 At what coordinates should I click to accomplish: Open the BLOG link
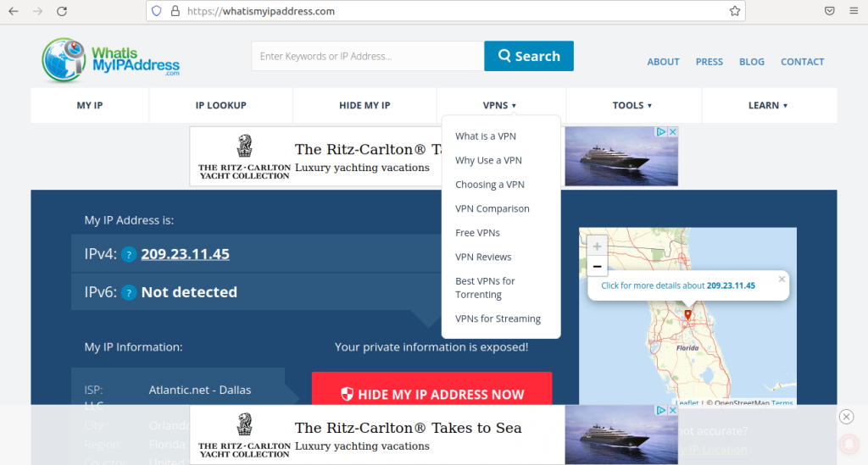[752, 62]
